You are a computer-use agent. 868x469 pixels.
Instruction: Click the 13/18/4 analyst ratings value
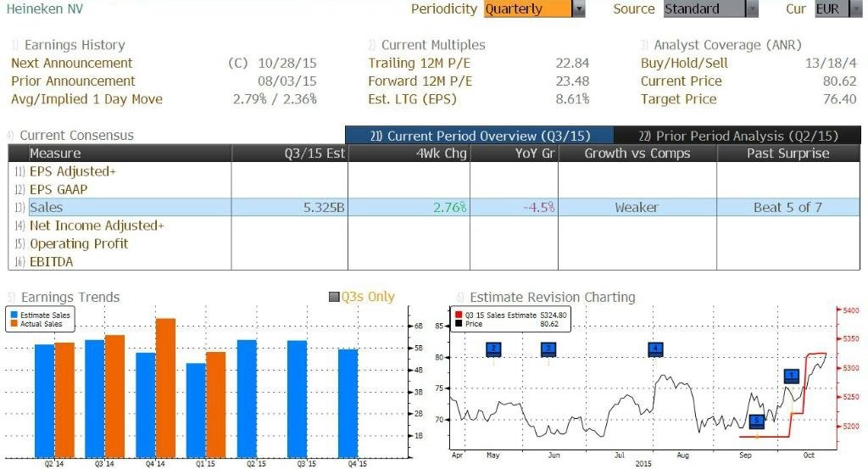point(831,63)
